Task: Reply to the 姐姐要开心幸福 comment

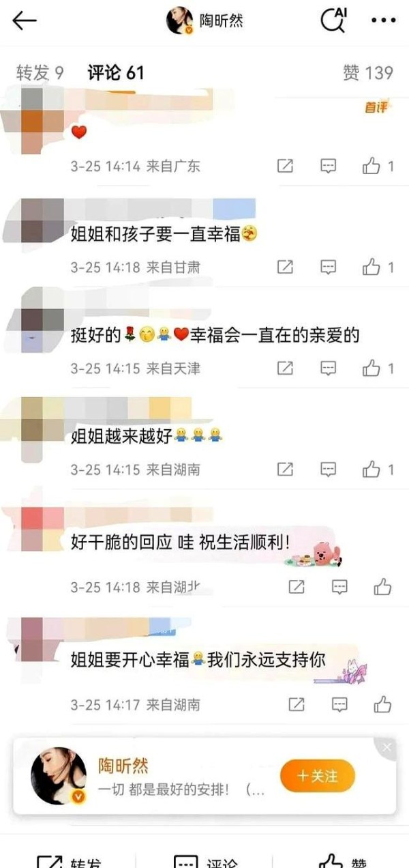Action: click(339, 704)
